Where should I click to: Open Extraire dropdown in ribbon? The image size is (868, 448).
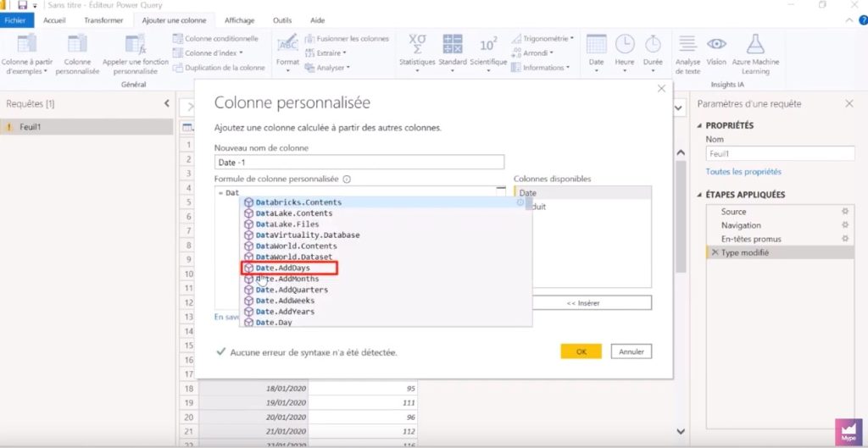(325, 53)
